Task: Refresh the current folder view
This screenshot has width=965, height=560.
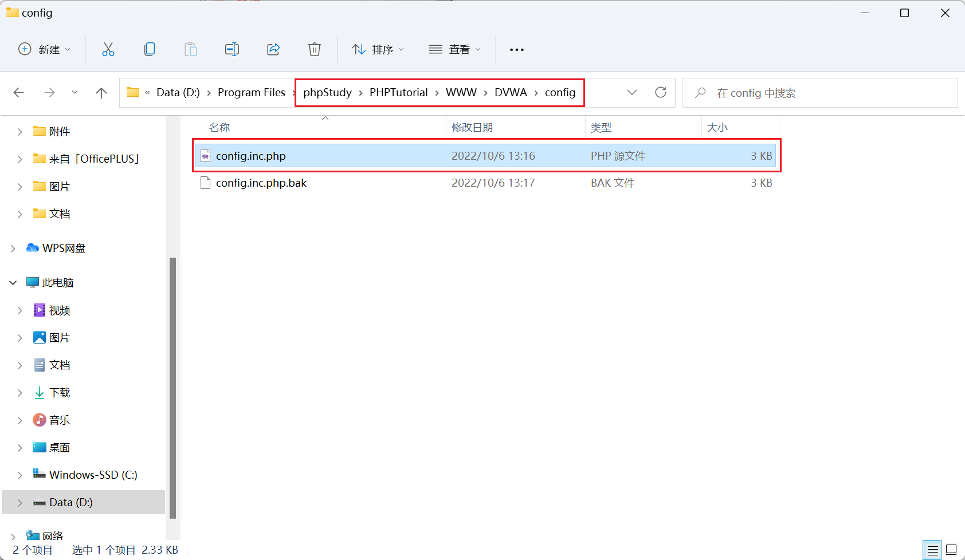Action: [661, 92]
